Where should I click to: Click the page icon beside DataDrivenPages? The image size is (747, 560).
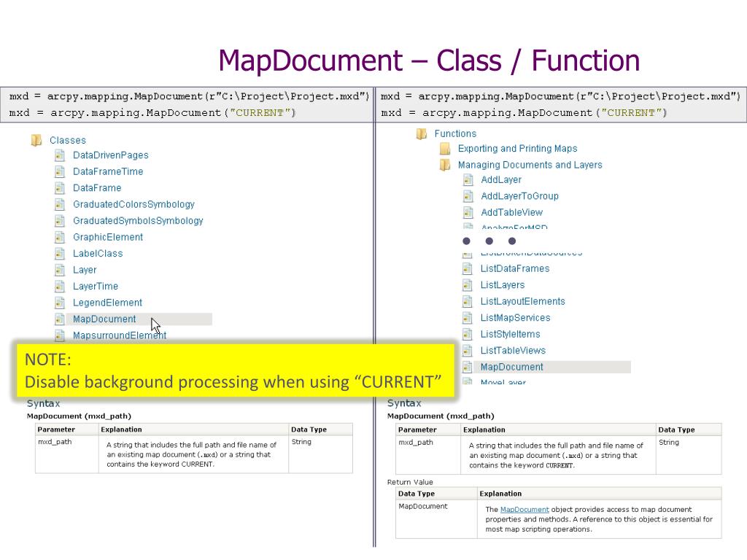pos(60,155)
